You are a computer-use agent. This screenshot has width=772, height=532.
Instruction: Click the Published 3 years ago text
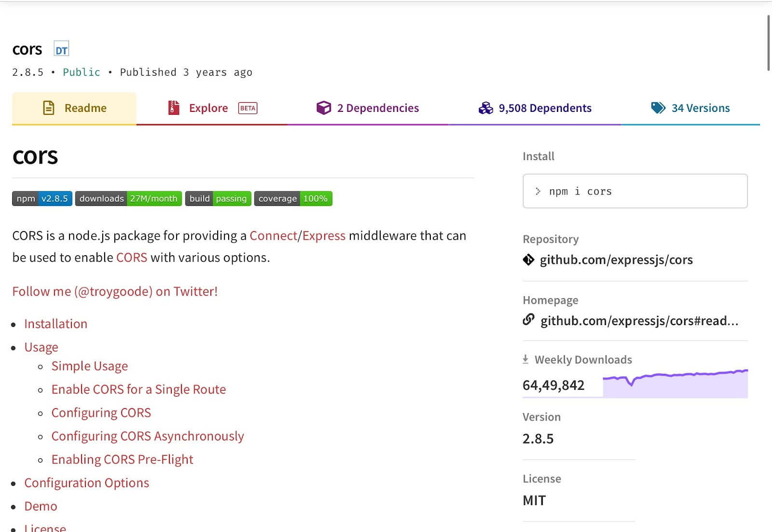186,72
